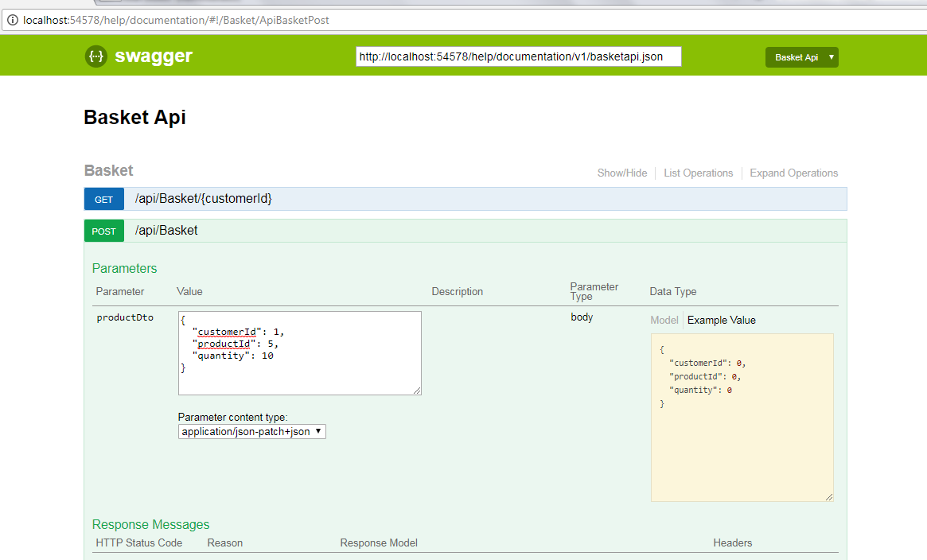
Task: Open the Parameter content type dropdown
Action: pyautogui.click(x=252, y=431)
